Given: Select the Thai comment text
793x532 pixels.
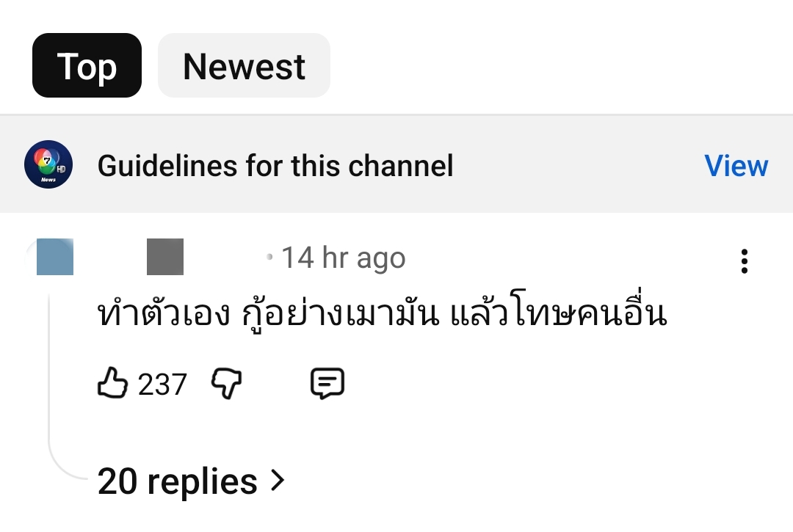Looking at the screenshot, I should click(x=382, y=316).
